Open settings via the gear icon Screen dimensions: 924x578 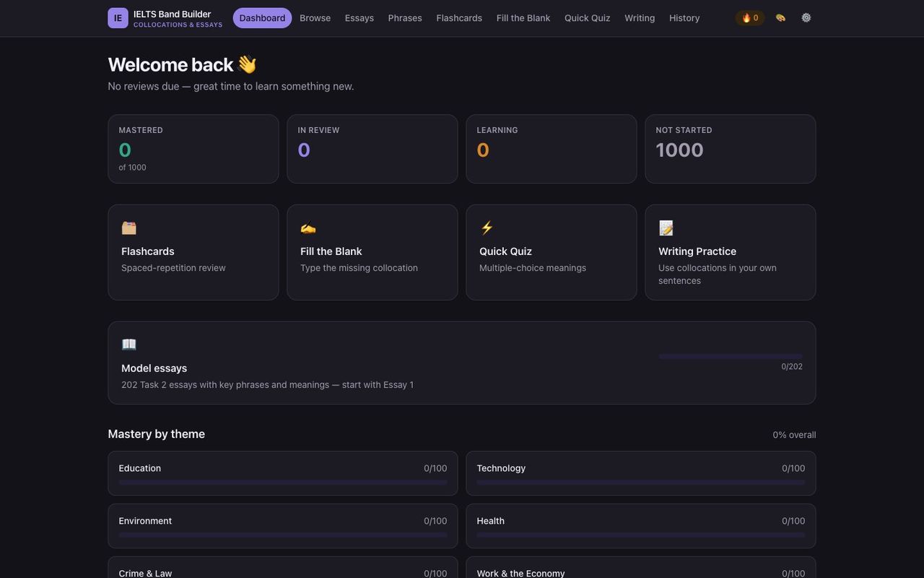tap(806, 18)
